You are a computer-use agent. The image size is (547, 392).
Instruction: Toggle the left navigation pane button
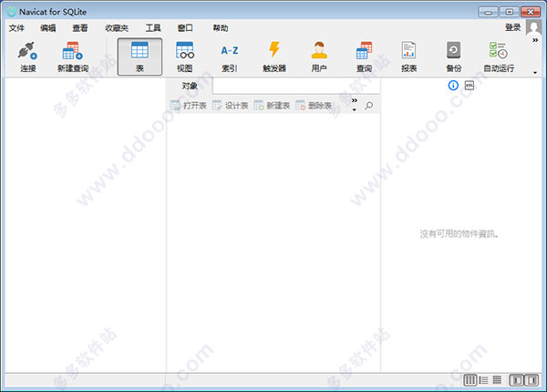point(517,380)
